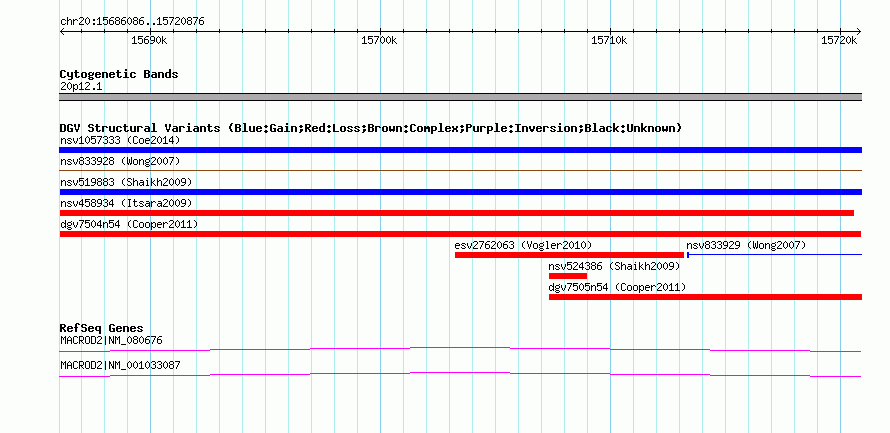Open the dgv7505n54 (Cooper2011) label

(x=617, y=287)
